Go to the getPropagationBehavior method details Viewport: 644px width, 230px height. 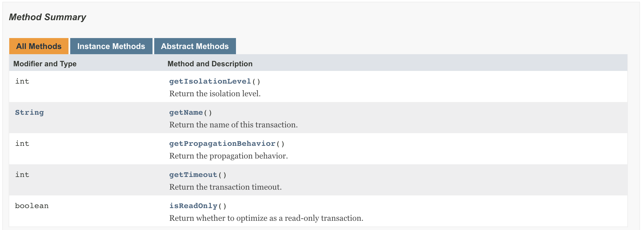click(222, 144)
